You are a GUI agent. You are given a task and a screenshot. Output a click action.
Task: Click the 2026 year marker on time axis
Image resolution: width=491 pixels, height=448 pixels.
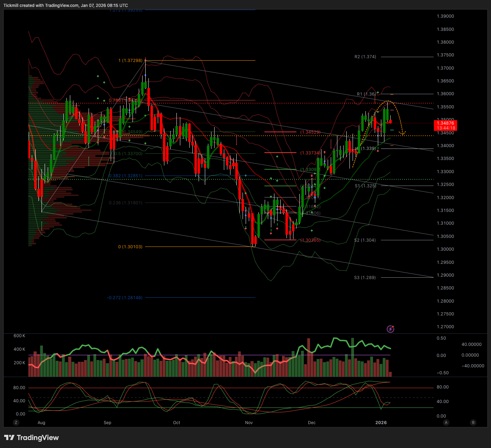tap(381, 423)
